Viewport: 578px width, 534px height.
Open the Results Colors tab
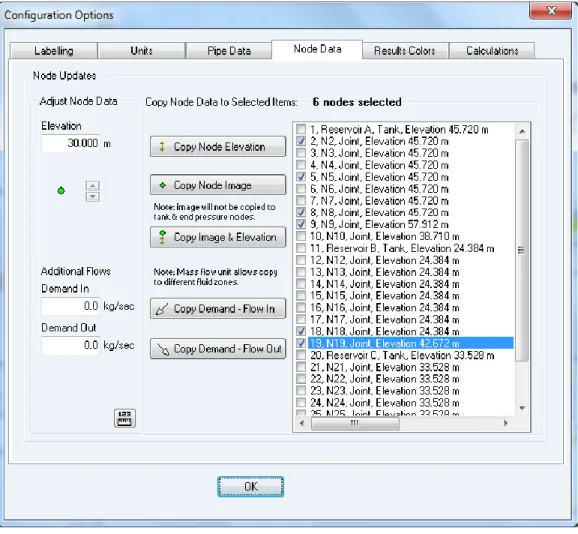405,51
